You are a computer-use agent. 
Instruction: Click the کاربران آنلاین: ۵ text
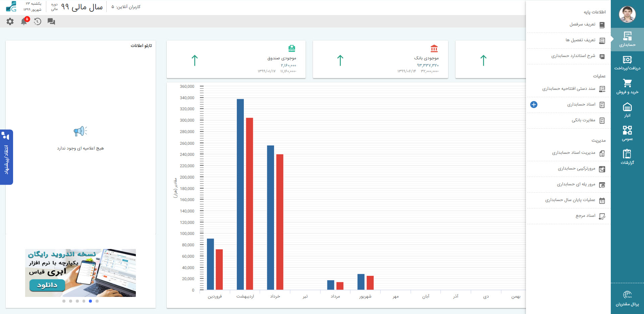[126, 7]
